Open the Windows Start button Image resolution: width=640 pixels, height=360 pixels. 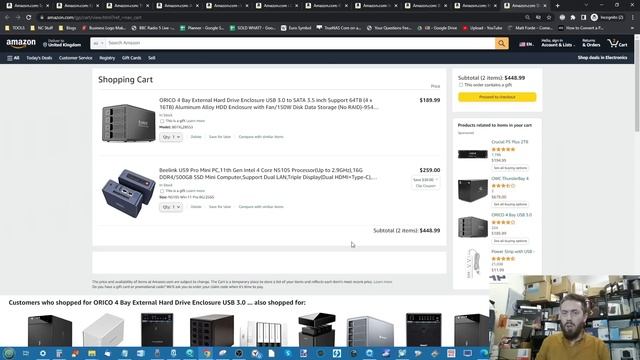pos(9,353)
